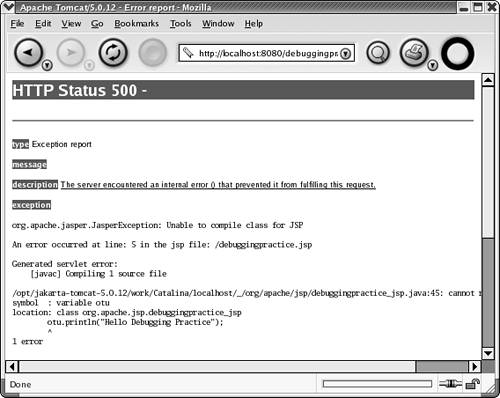Open the Edit menu

click(43, 24)
